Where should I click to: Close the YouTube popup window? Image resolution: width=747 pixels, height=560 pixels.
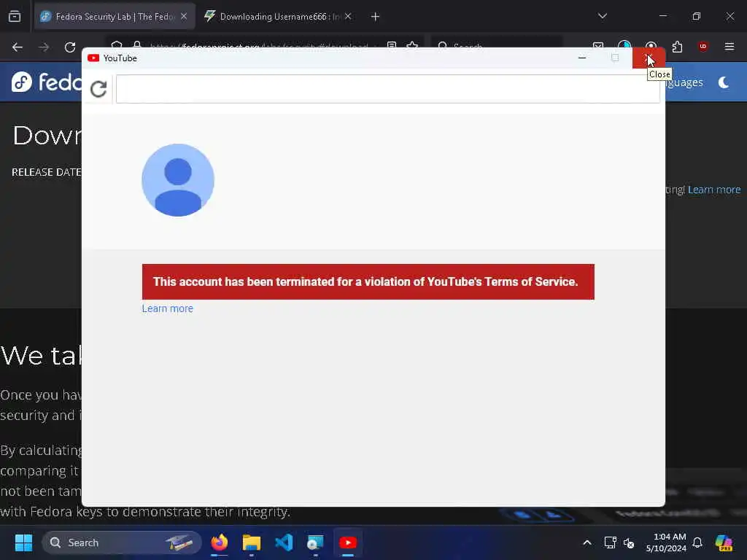click(x=649, y=58)
